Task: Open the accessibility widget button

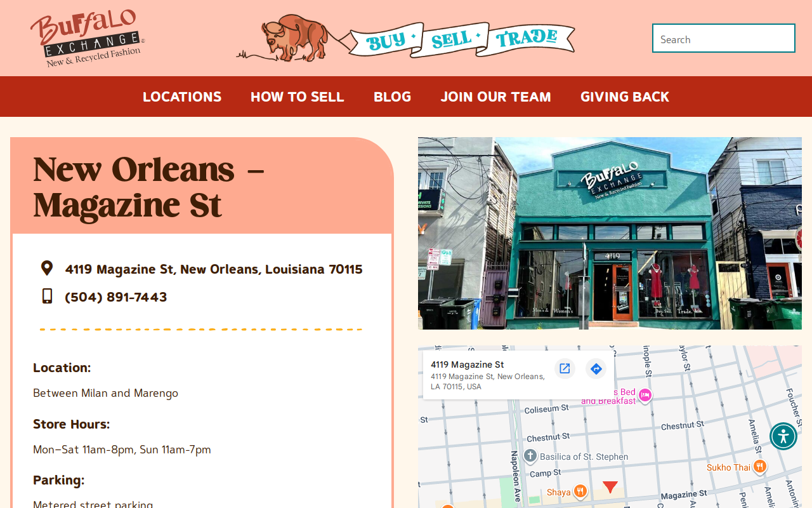Action: coord(783,436)
